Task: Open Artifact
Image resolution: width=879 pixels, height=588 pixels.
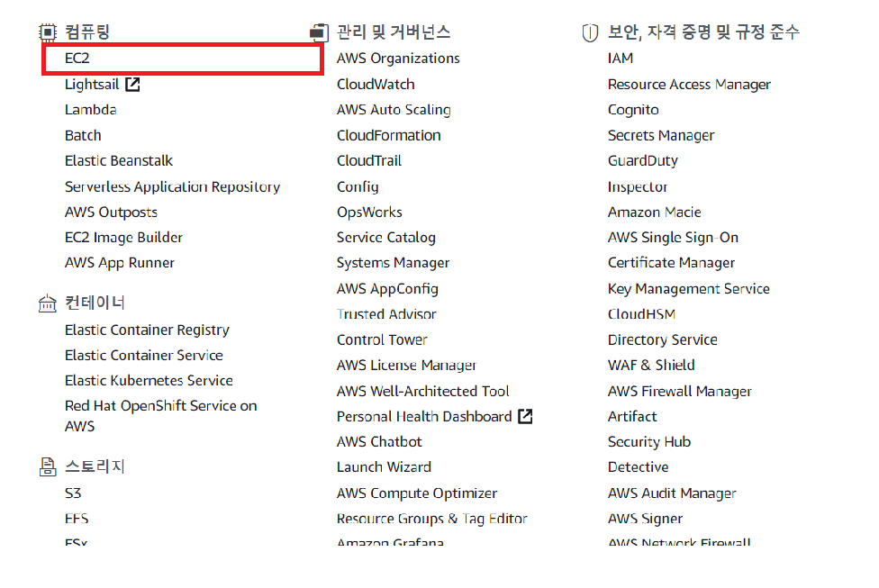Action: [632, 417]
